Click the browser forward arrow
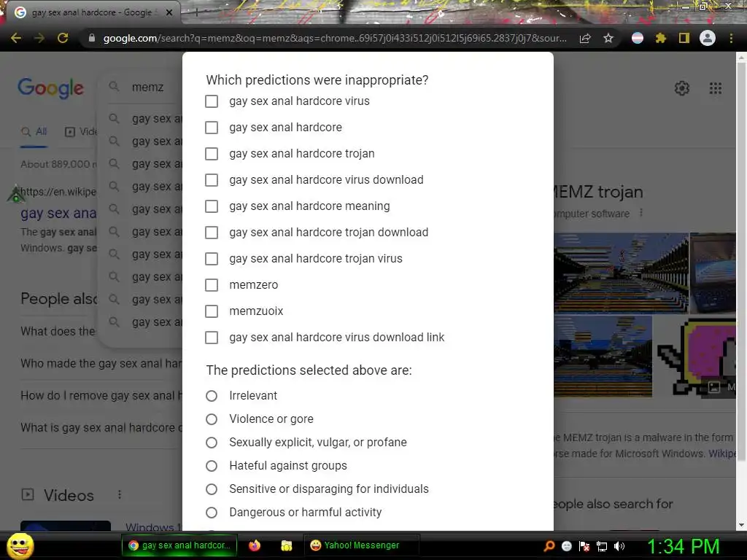This screenshot has width=747, height=560. [x=39, y=38]
